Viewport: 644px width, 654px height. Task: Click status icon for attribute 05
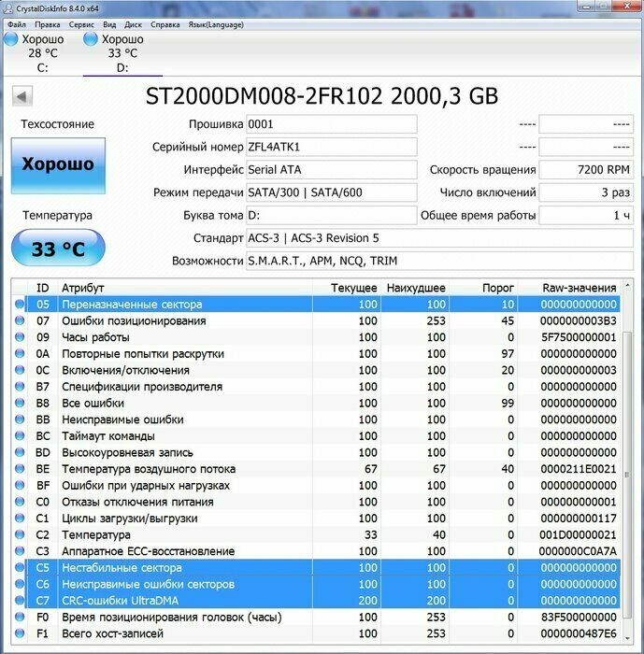coord(20,304)
